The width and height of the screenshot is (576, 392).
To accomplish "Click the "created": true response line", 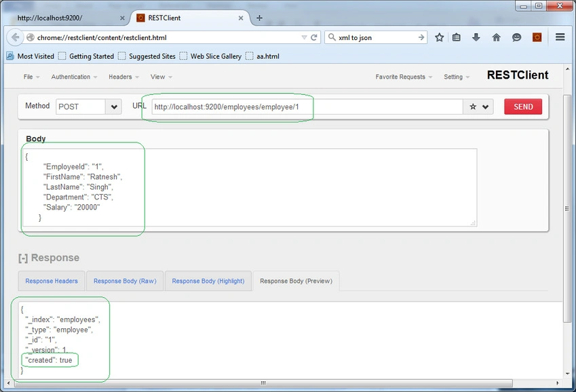I will point(49,360).
